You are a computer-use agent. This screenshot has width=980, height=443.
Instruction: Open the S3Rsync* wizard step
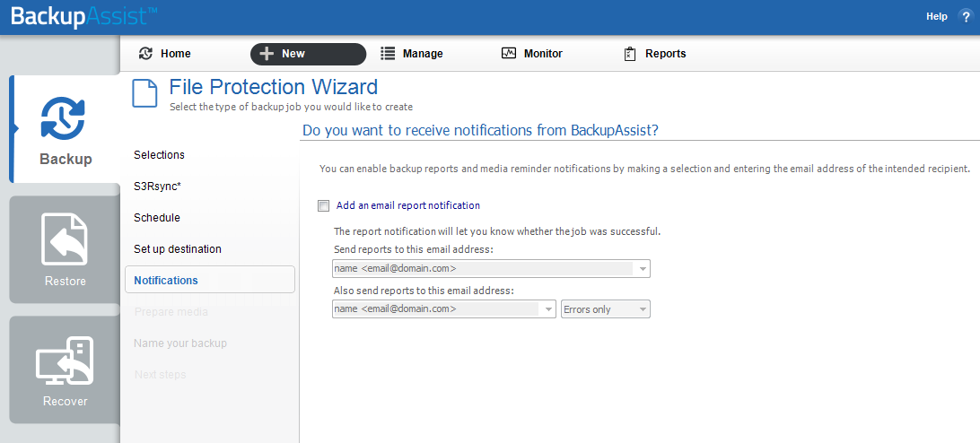157,187
